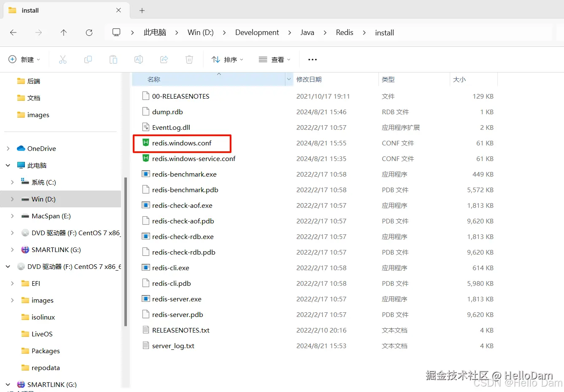
Task: Open the LiveOS folder in sidebar
Action: pyautogui.click(x=42, y=334)
